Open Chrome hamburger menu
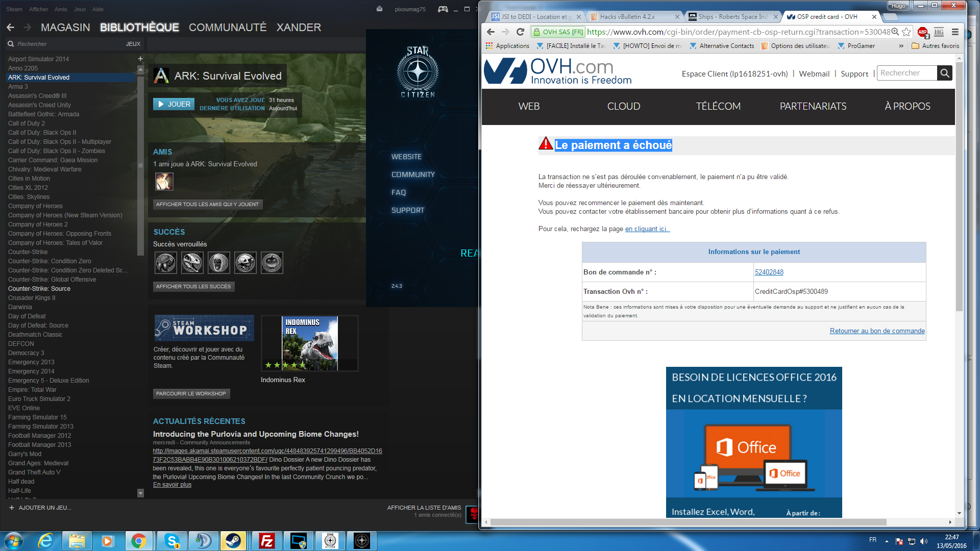 [x=955, y=32]
